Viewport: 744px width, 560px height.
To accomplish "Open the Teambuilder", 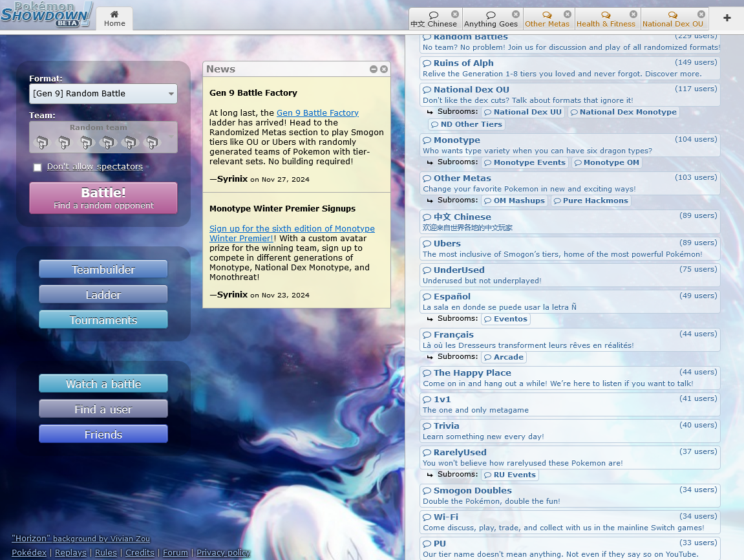I will [103, 270].
